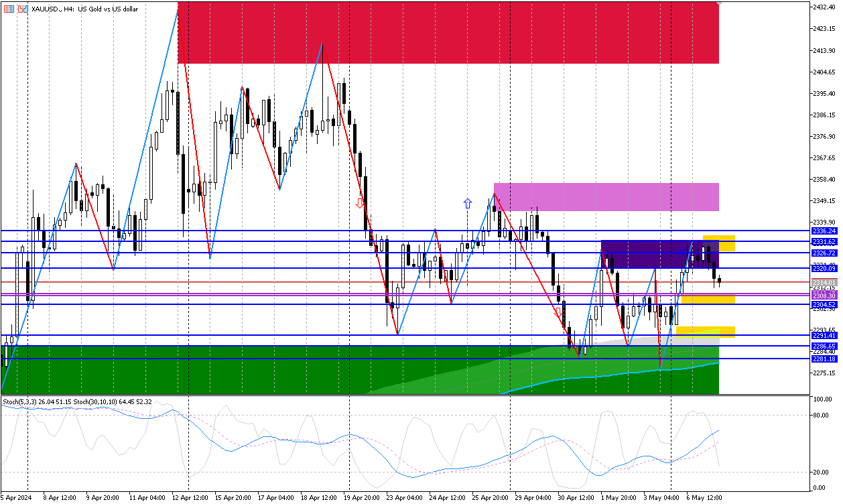The height and width of the screenshot is (504, 843).
Task: Click the 2358.40 price scale value
Action: click(x=823, y=179)
